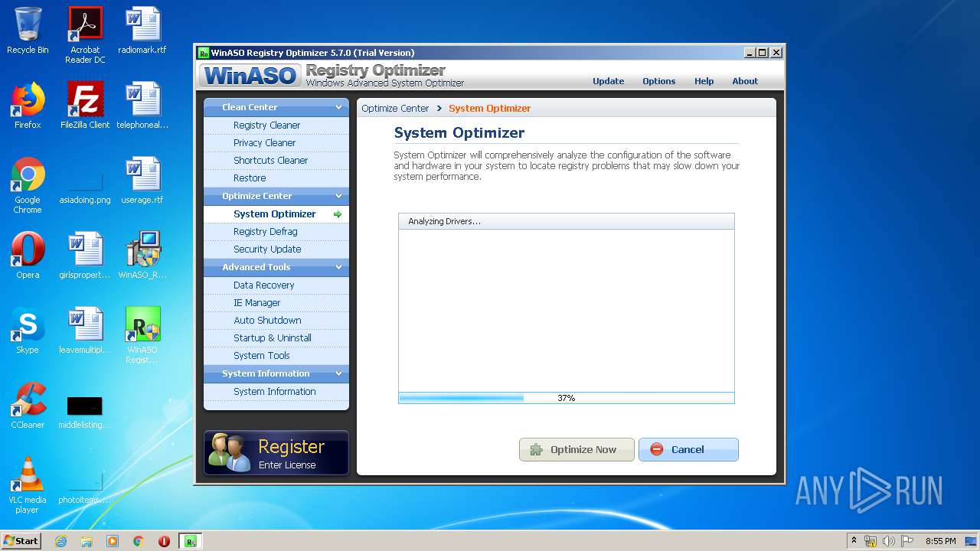Screen dimensions: 980x551
Task: Show hidden tray icons arrow
Action: (x=854, y=540)
